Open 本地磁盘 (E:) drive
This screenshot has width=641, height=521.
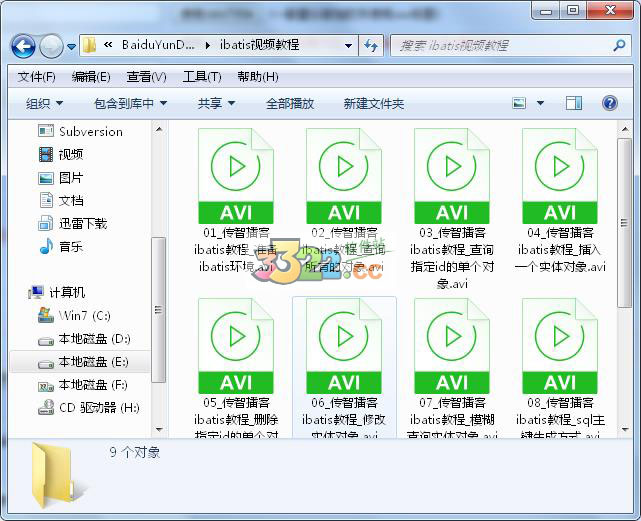83,362
